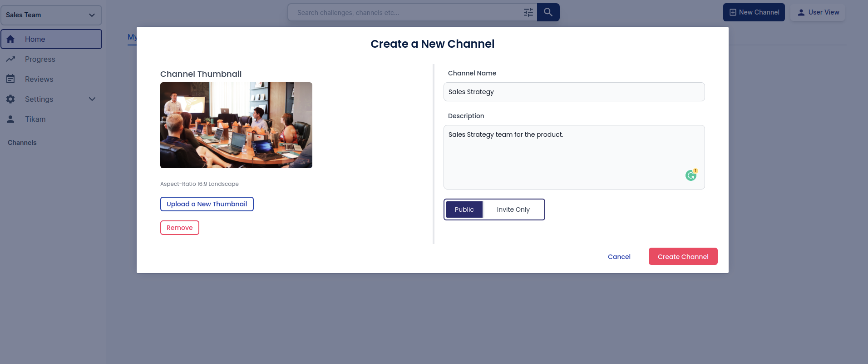The width and height of the screenshot is (868, 364).
Task: Open the Sales Team dropdown
Action: (x=51, y=15)
